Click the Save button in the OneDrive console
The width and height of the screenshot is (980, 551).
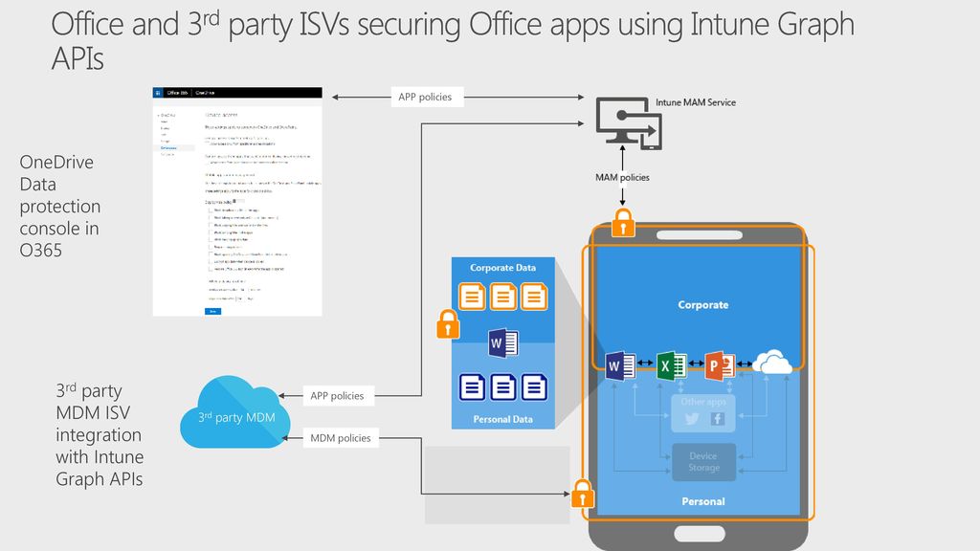(212, 311)
